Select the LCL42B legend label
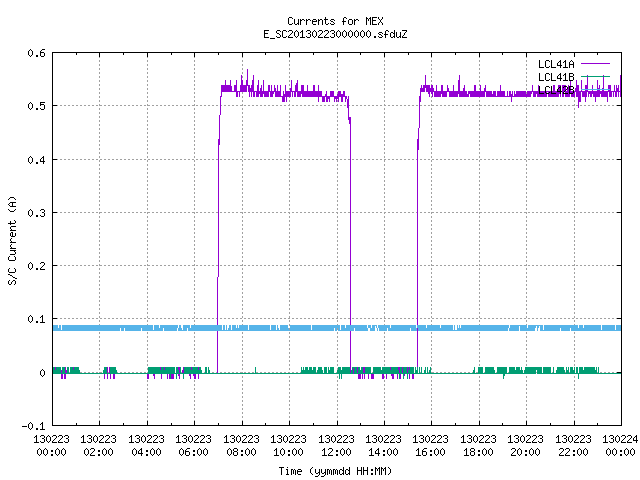 tap(556, 90)
